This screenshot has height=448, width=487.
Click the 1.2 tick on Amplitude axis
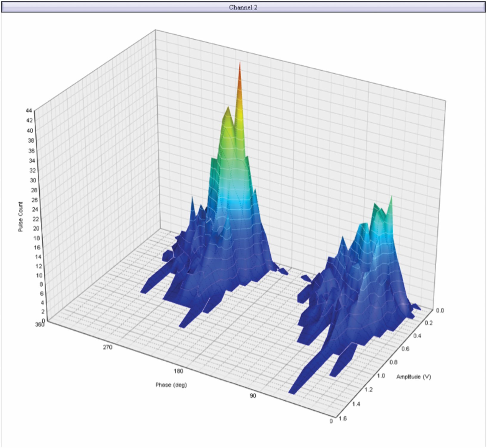point(369,389)
